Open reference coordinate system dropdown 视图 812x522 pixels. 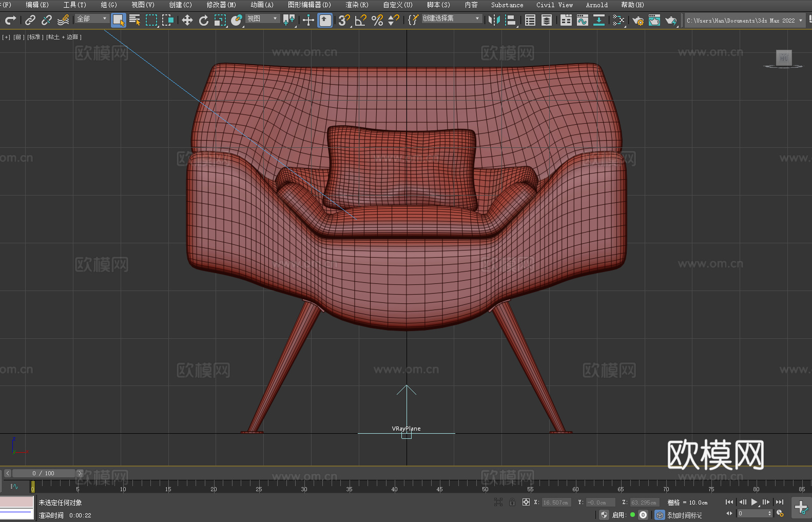pyautogui.click(x=262, y=18)
